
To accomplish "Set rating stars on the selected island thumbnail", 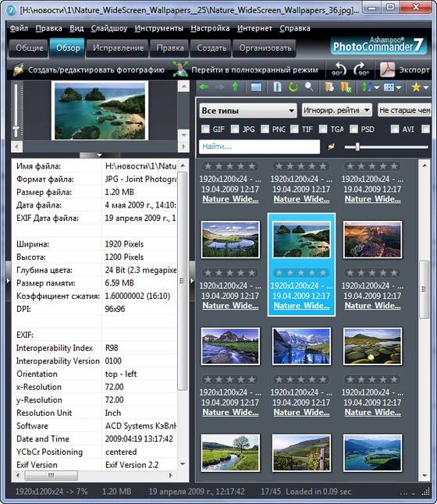I will 301,273.
